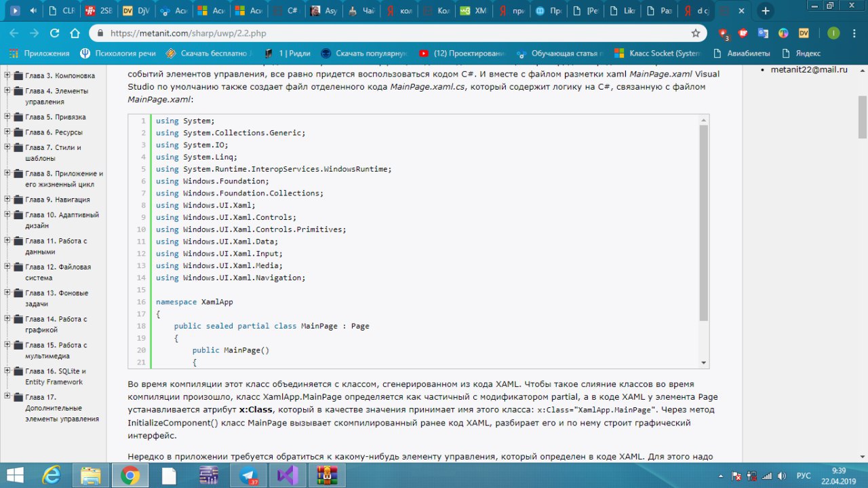The height and width of the screenshot is (488, 868).
Task: Open the home page with the house icon
Action: 75,33
